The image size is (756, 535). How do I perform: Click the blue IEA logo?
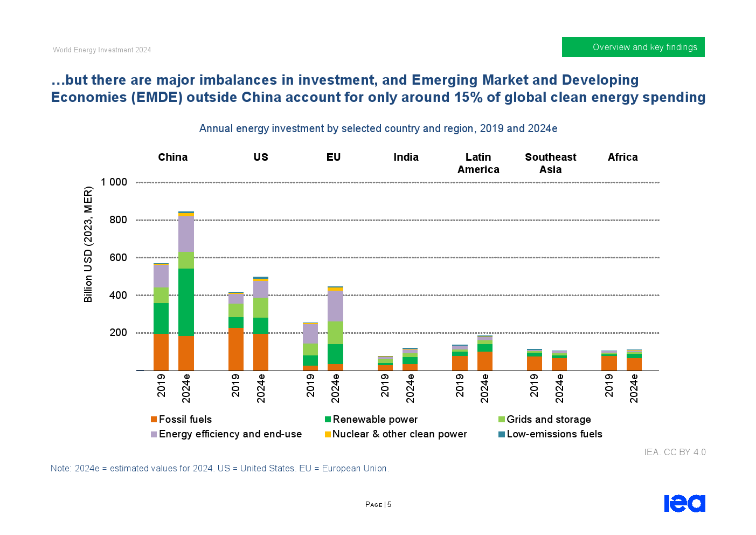pyautogui.click(x=685, y=504)
